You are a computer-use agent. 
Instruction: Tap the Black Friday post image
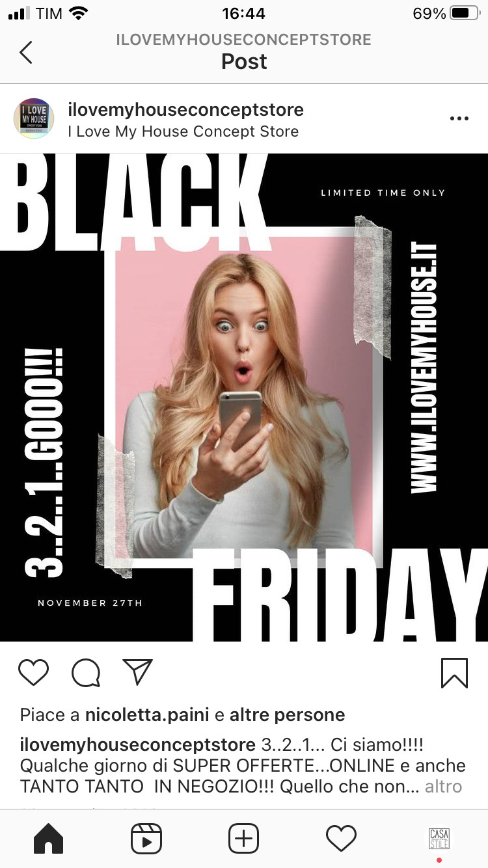point(244,397)
